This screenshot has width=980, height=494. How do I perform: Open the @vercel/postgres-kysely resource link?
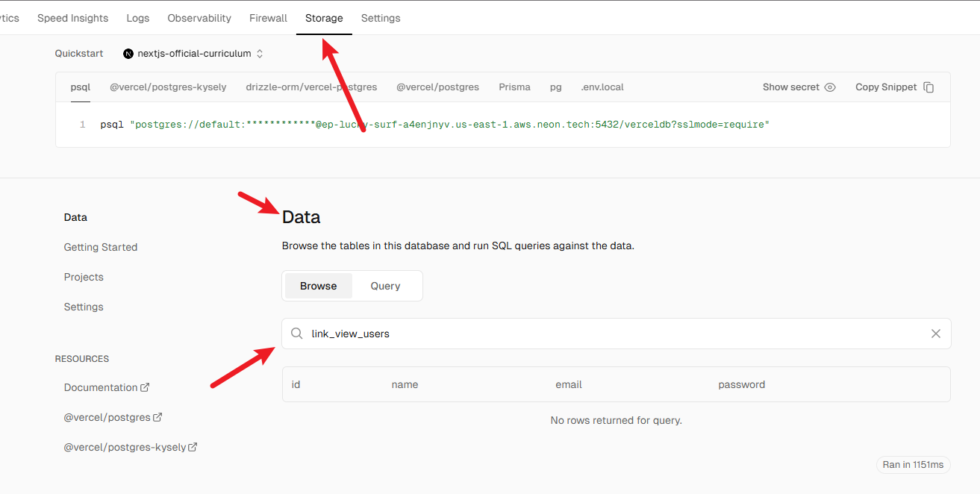click(131, 447)
